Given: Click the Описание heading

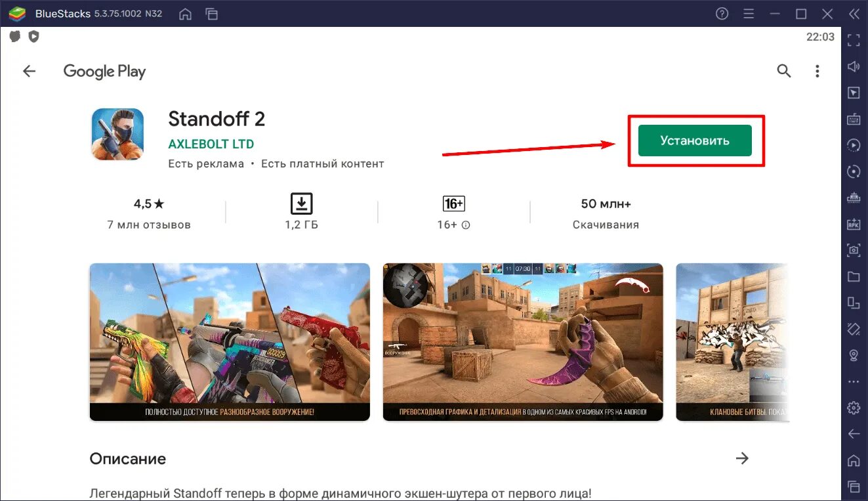Looking at the screenshot, I should point(128,458).
